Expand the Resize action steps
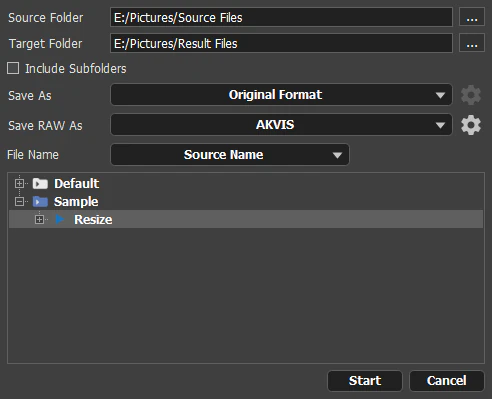The height and width of the screenshot is (399, 492). pyautogui.click(x=39, y=219)
